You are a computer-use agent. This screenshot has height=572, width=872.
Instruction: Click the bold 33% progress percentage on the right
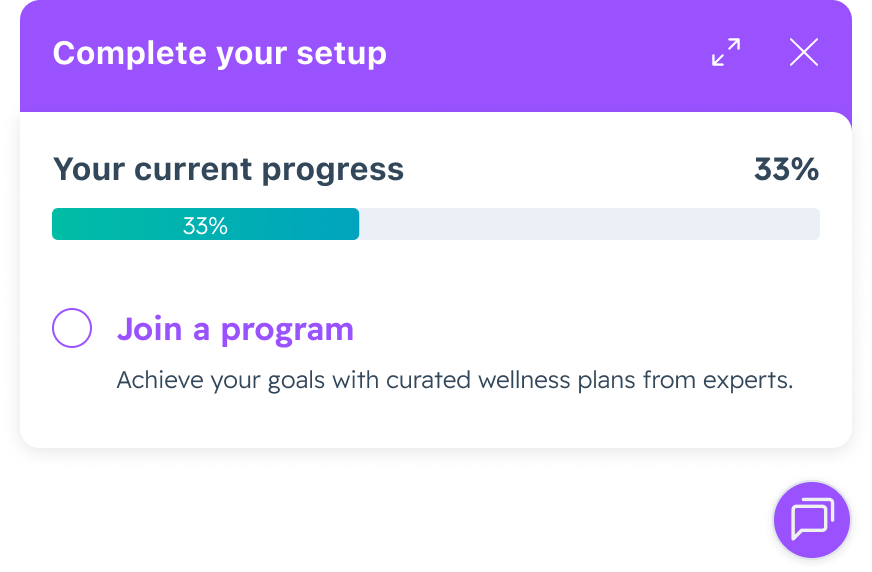(x=786, y=170)
